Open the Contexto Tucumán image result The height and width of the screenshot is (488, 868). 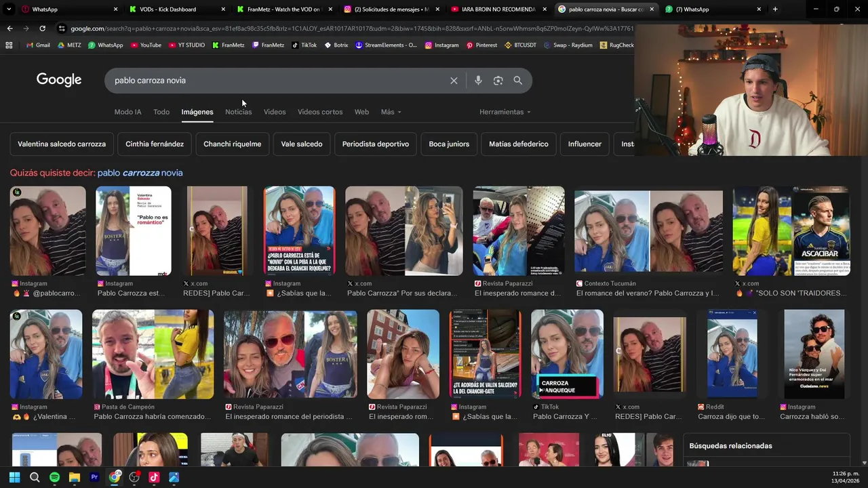[x=648, y=231]
